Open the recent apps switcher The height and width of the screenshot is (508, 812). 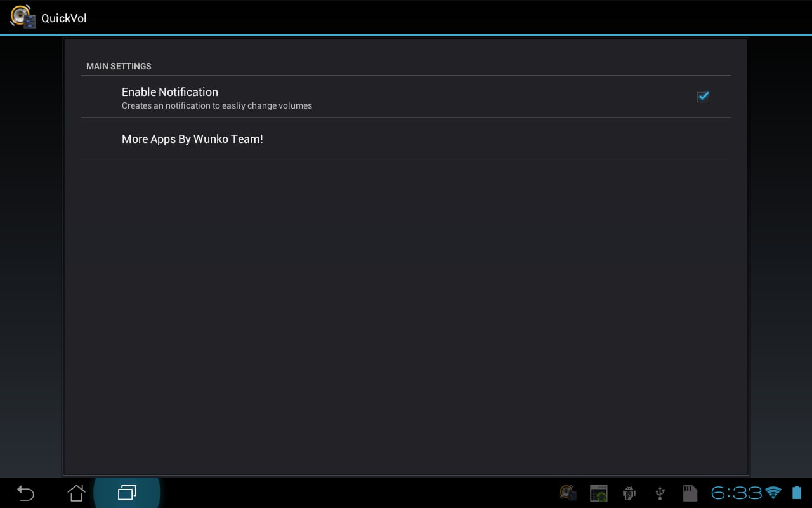pos(127,493)
